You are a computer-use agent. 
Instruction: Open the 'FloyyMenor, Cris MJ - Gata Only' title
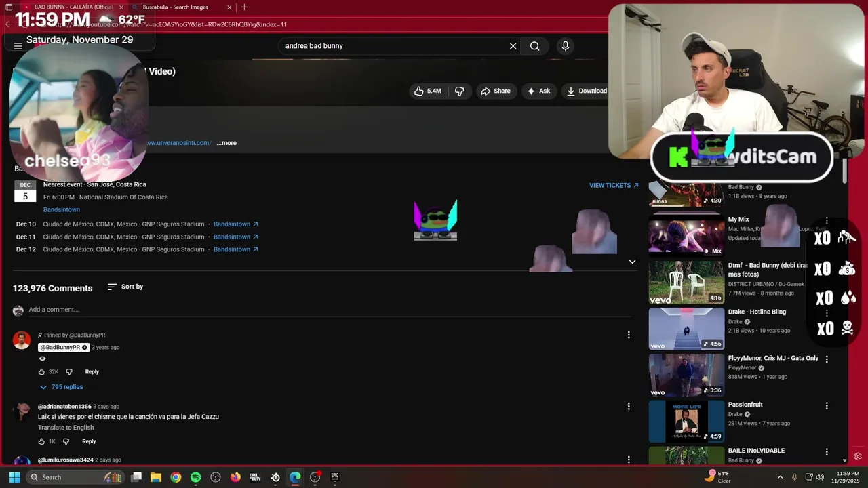(x=773, y=358)
